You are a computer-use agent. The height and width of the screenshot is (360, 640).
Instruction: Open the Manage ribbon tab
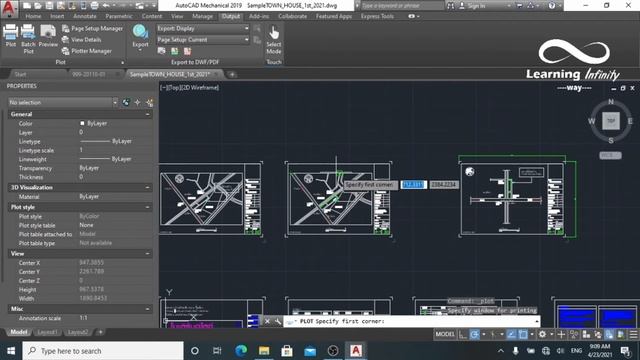click(202, 16)
